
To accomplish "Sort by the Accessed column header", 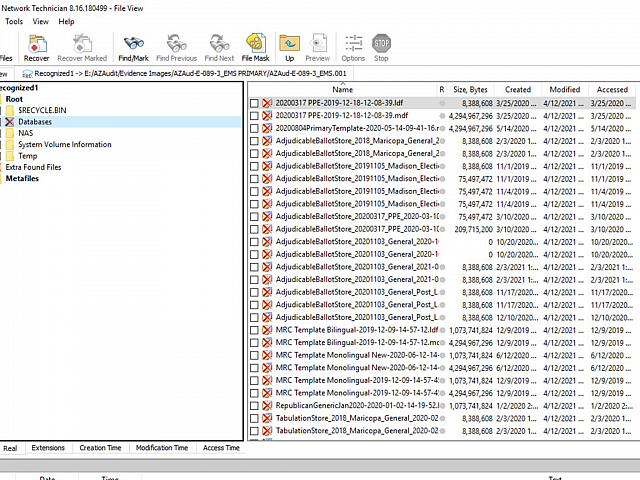I will pyautogui.click(x=612, y=89).
